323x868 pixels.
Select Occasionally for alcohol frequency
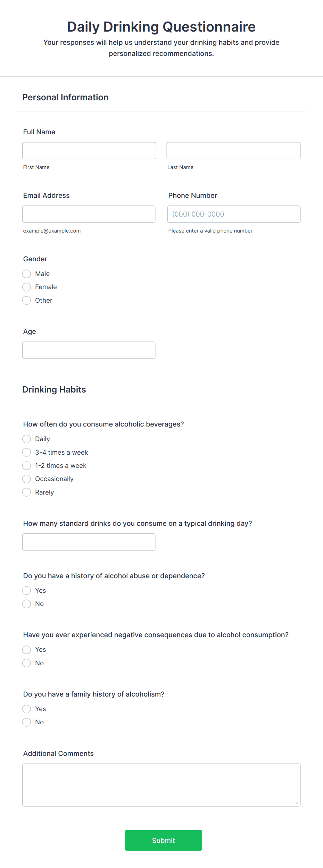(27, 479)
